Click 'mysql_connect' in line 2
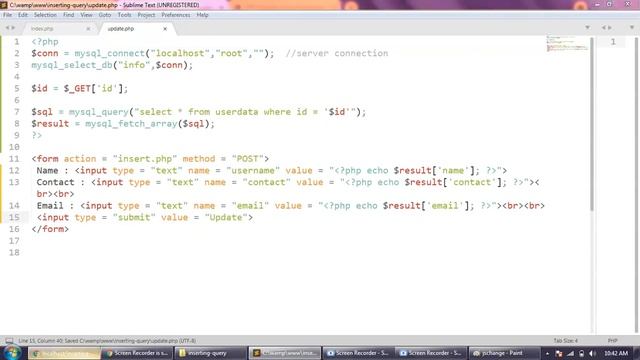This screenshot has height=360, width=640. 110,53
